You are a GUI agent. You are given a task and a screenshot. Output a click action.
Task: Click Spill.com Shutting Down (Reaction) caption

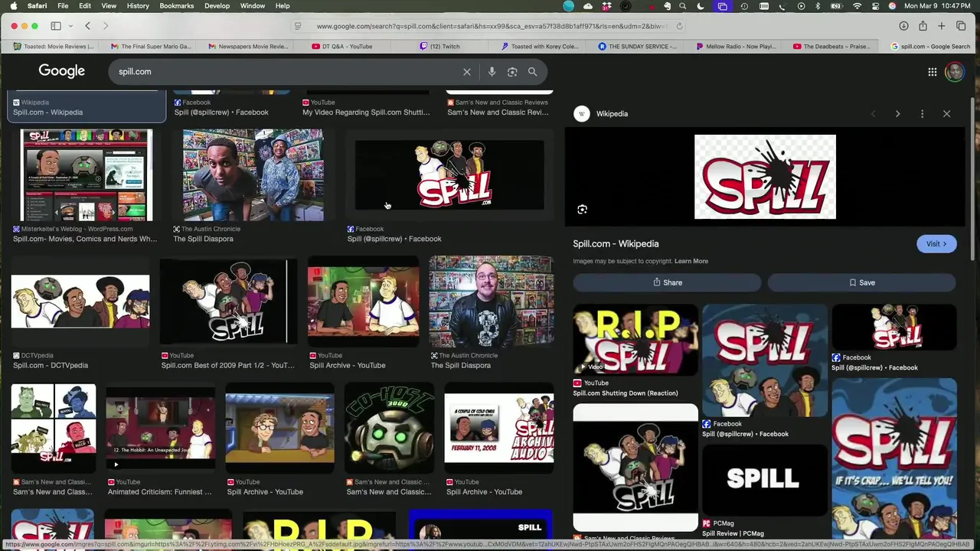pyautogui.click(x=626, y=393)
